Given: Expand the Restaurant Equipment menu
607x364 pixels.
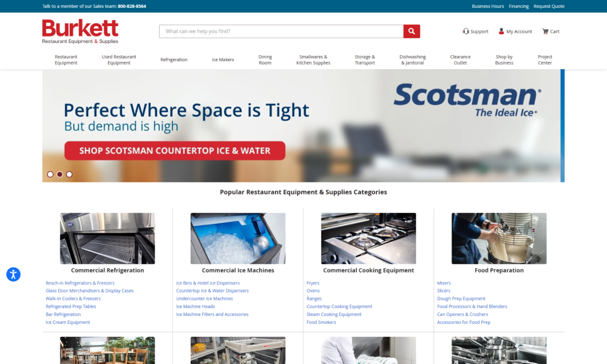Looking at the screenshot, I should [x=66, y=59].
